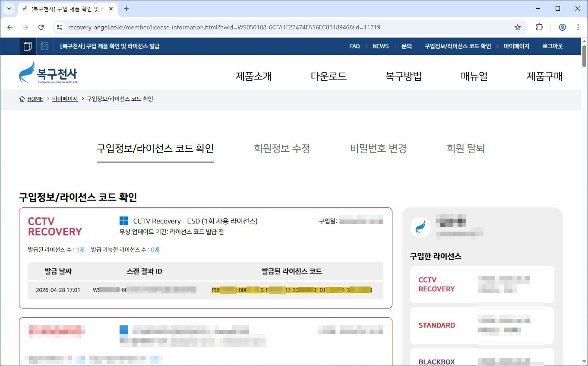The height and width of the screenshot is (366, 588).
Task: Open the tab search dropdown arrow
Action: tap(9, 9)
